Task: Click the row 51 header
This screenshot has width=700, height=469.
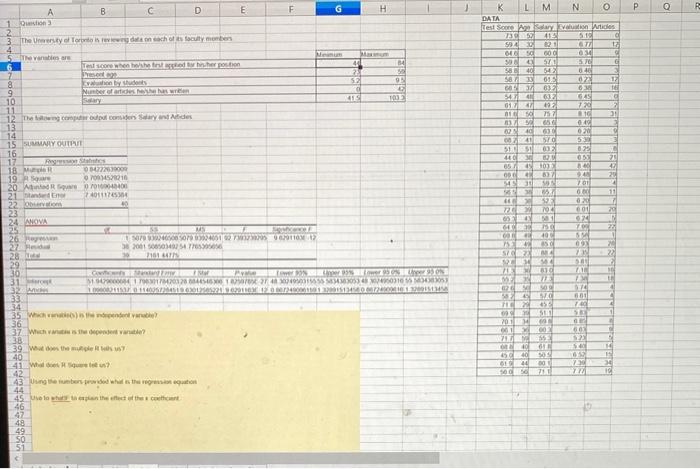Action: click(20, 448)
